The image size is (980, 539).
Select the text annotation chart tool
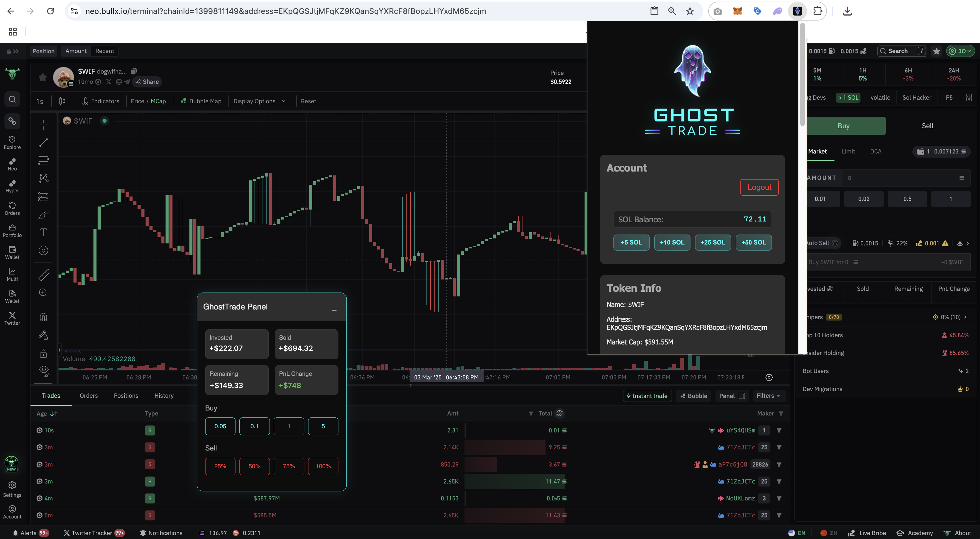pos(43,232)
